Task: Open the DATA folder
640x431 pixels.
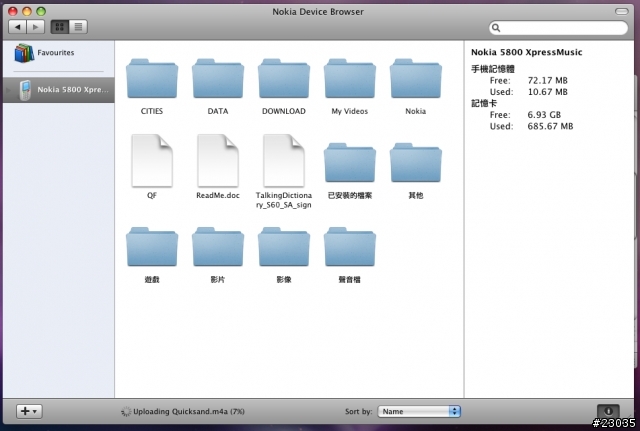Action: click(x=218, y=79)
